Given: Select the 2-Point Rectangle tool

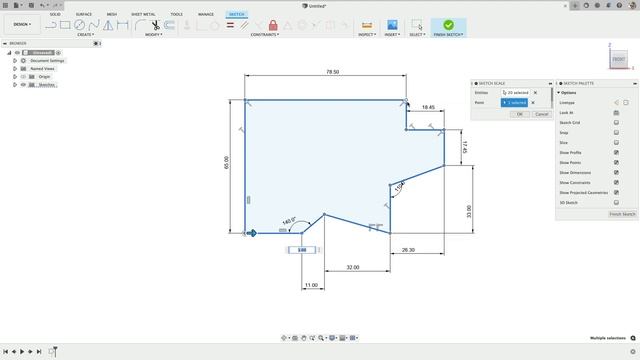Looking at the screenshot, I should click(x=65, y=25).
